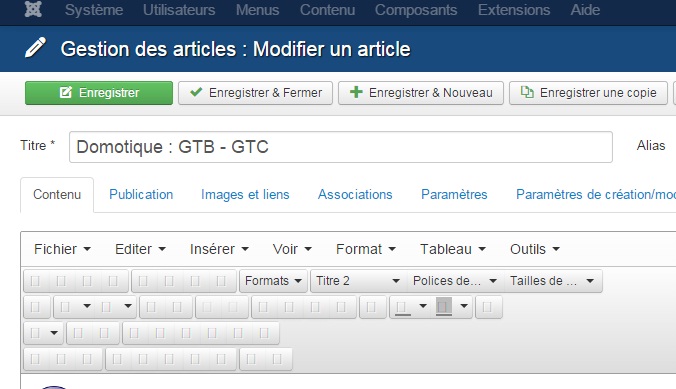Click the green Enregistrer button
Viewport: 676px width, 389px height.
(x=99, y=93)
